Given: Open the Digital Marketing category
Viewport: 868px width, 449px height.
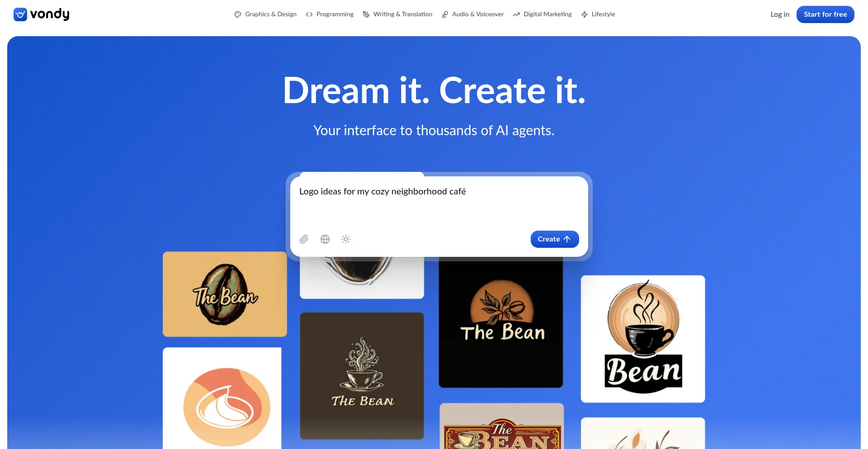Looking at the screenshot, I should 542,14.
